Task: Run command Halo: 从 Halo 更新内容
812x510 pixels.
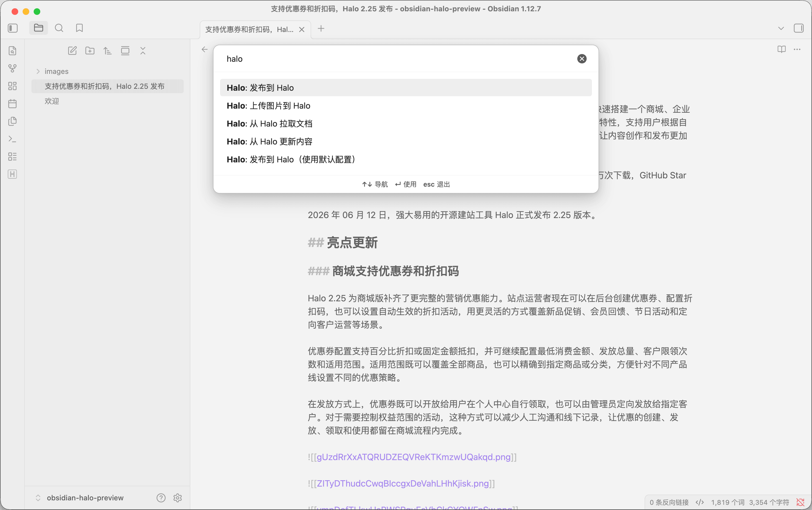Action: (406, 142)
